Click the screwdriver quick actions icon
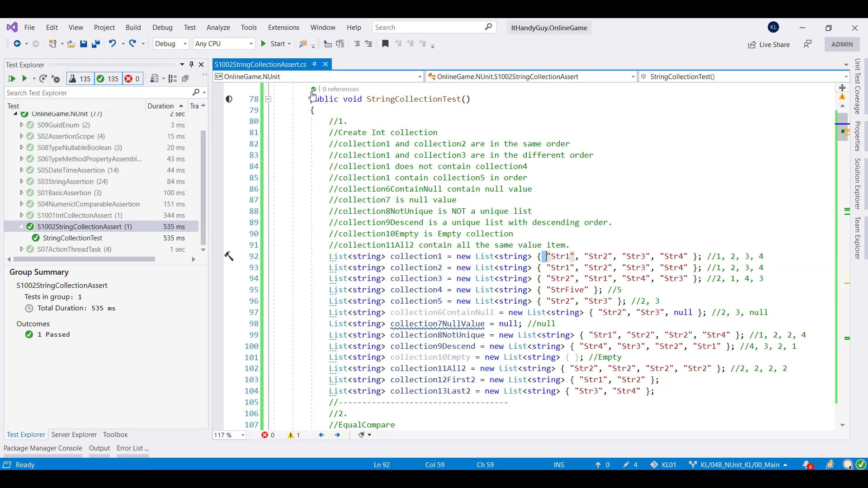The width and height of the screenshot is (868, 488). [229, 256]
